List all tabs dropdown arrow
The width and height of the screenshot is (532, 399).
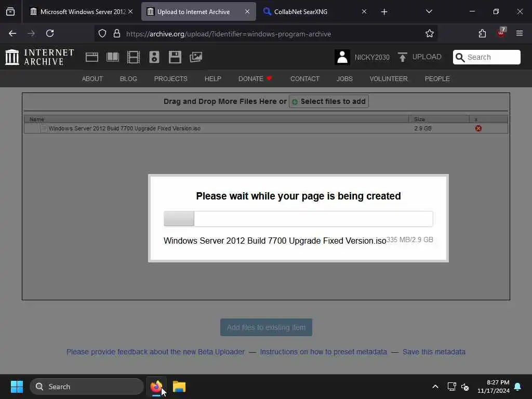(429, 11)
